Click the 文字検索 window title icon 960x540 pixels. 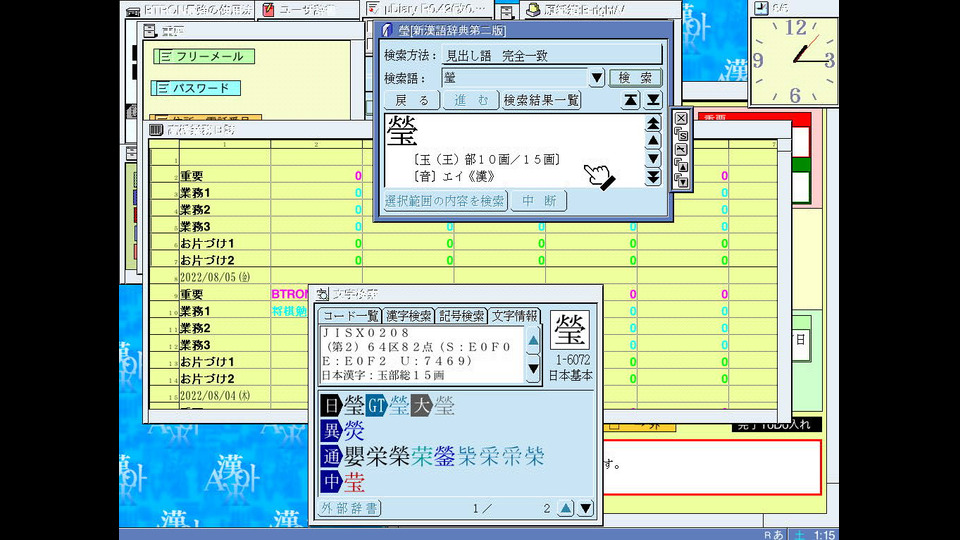322,294
